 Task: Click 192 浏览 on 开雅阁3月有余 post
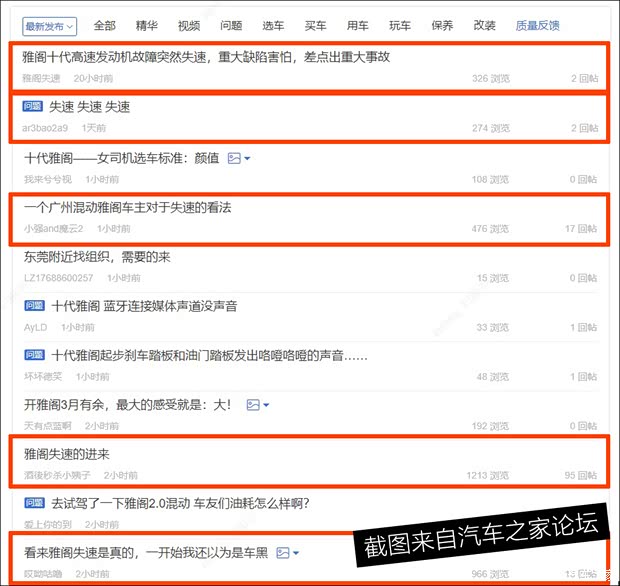[490, 426]
